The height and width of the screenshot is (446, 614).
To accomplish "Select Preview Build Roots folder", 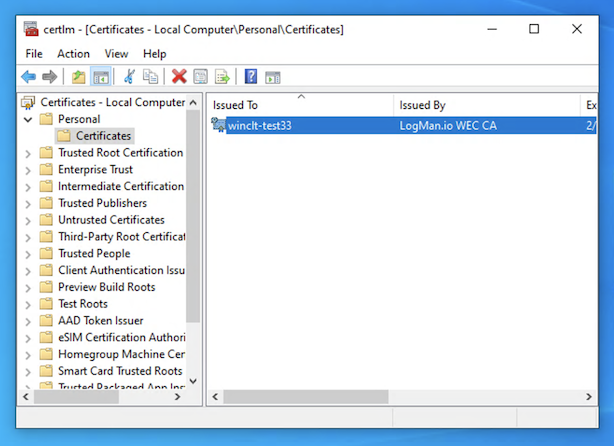I will coord(107,287).
